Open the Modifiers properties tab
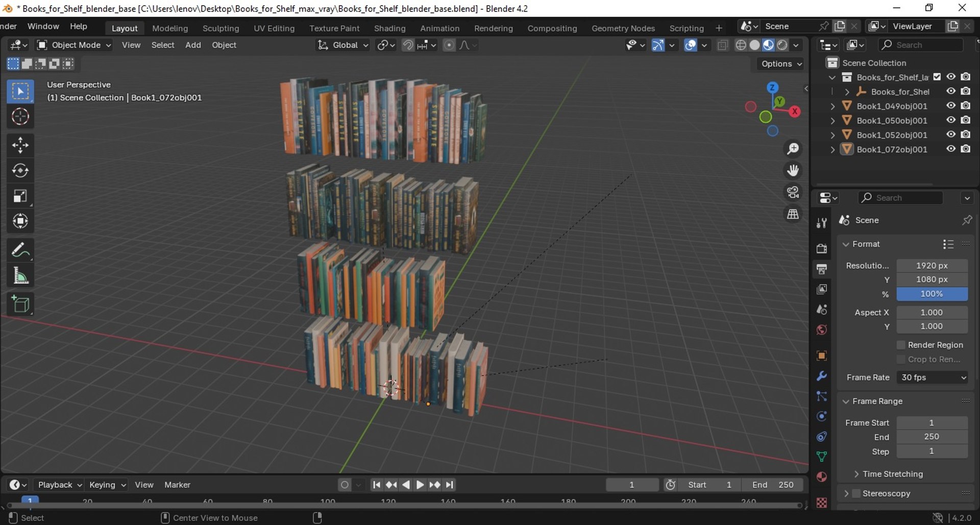 click(x=821, y=376)
